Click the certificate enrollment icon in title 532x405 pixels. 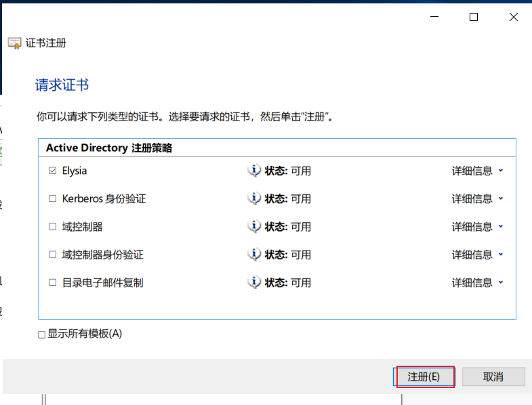15,43
